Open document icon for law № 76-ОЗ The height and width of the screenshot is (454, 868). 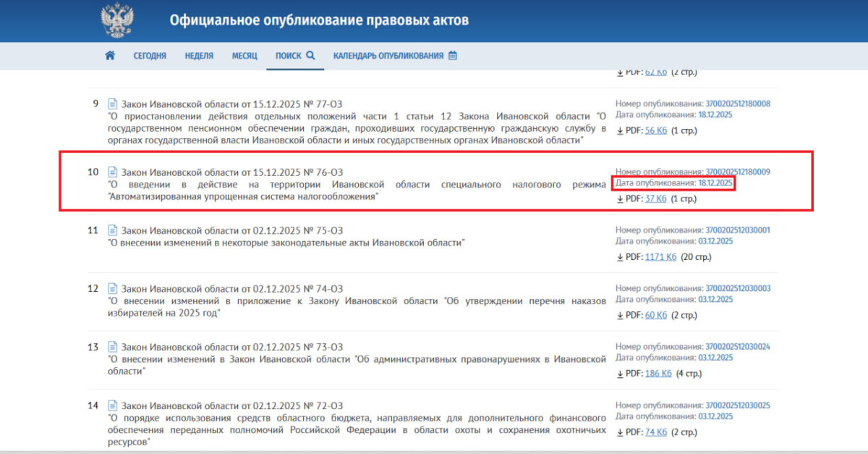pyautogui.click(x=112, y=172)
